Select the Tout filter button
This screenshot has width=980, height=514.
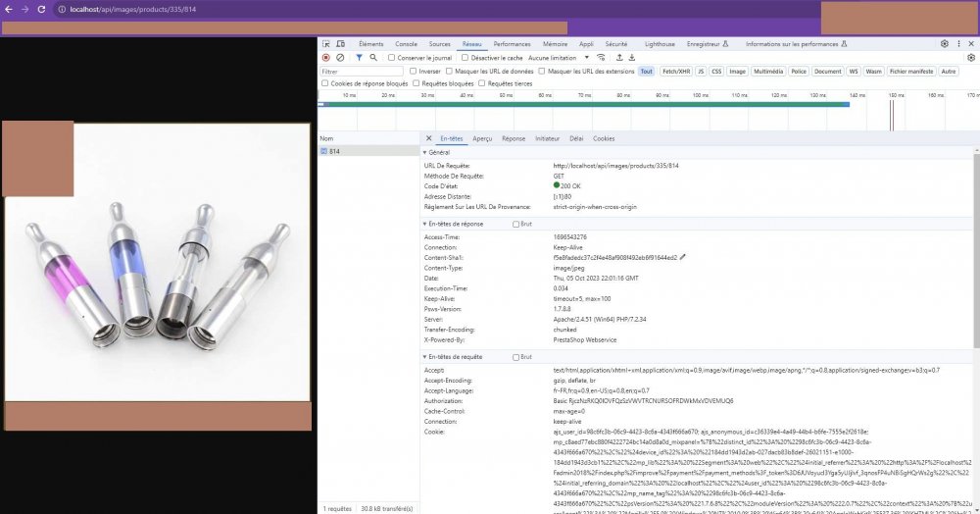point(646,72)
